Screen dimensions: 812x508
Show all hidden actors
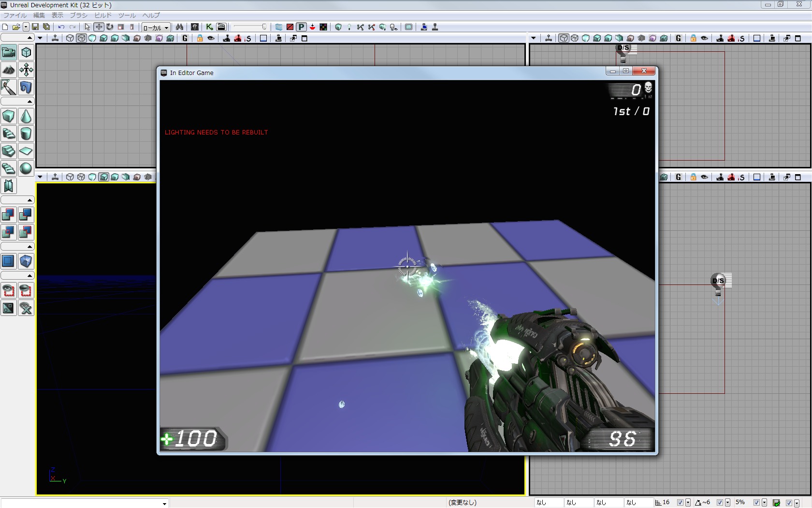tap(26, 308)
